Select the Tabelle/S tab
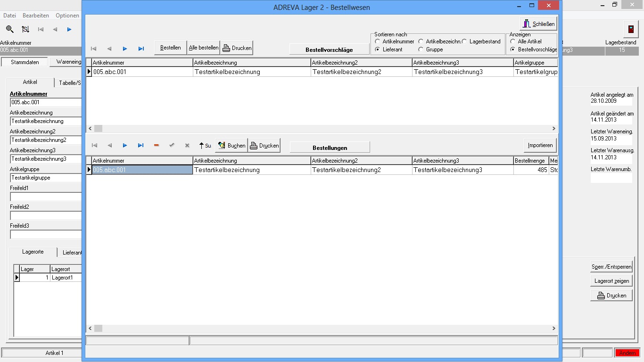The image size is (644, 362). pos(69,83)
